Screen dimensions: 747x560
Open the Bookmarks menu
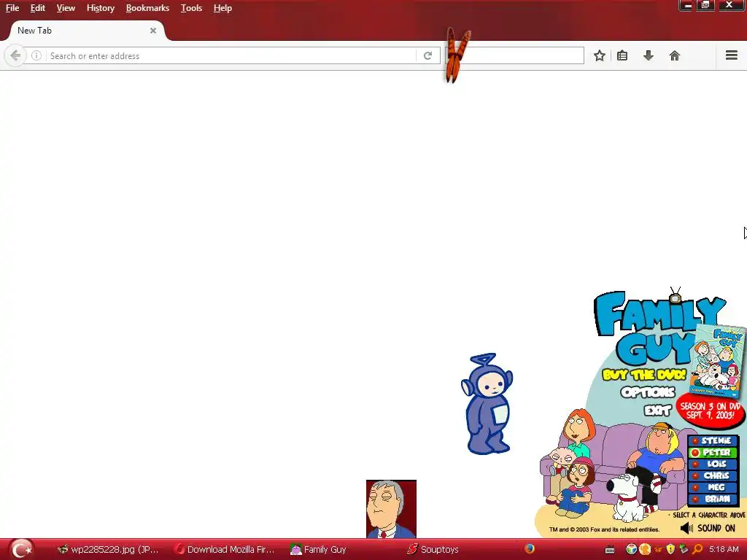point(147,8)
